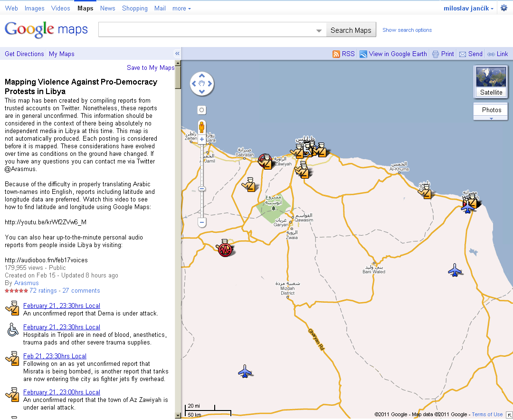513x420 pixels.
Task: Expand the 'more' services dropdown
Action: point(181,9)
